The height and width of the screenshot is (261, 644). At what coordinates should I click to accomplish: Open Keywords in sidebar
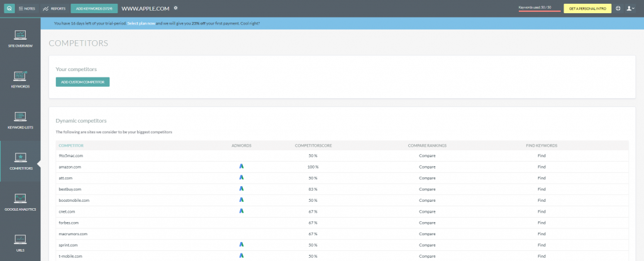click(20, 79)
